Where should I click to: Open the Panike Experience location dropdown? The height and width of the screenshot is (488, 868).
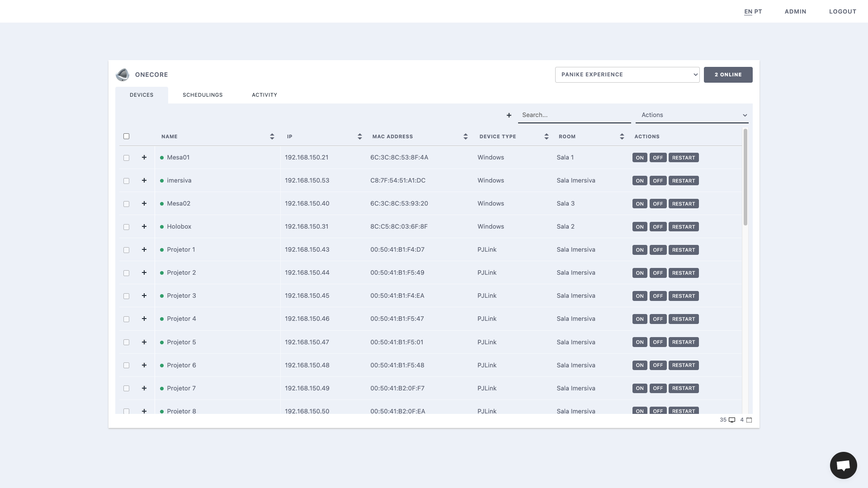click(627, 75)
